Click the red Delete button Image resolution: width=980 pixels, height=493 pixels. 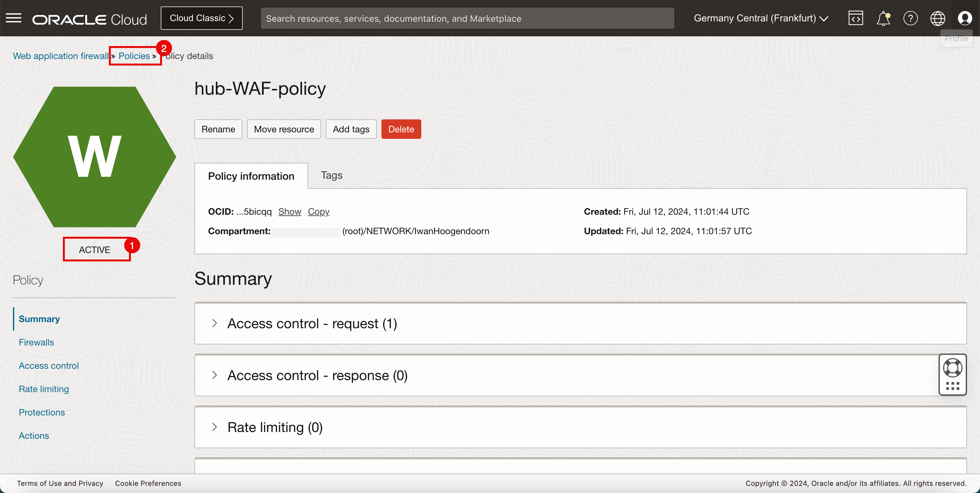tap(401, 129)
